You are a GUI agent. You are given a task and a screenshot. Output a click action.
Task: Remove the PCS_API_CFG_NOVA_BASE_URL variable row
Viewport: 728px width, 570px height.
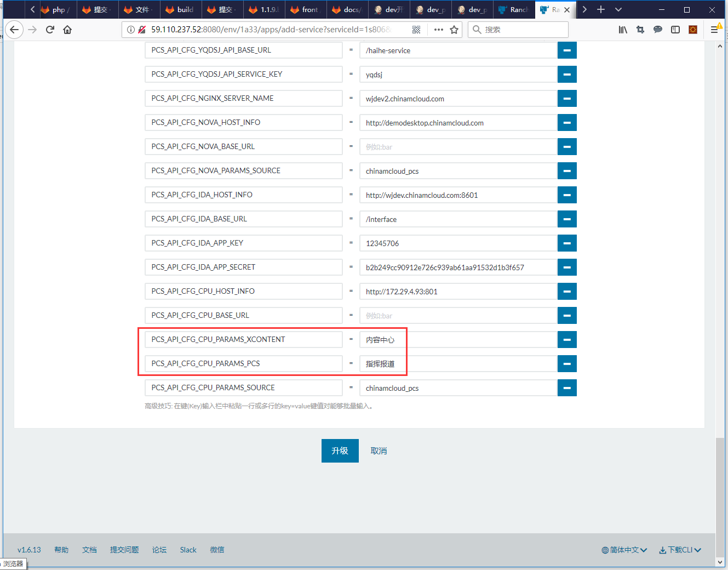[567, 147]
